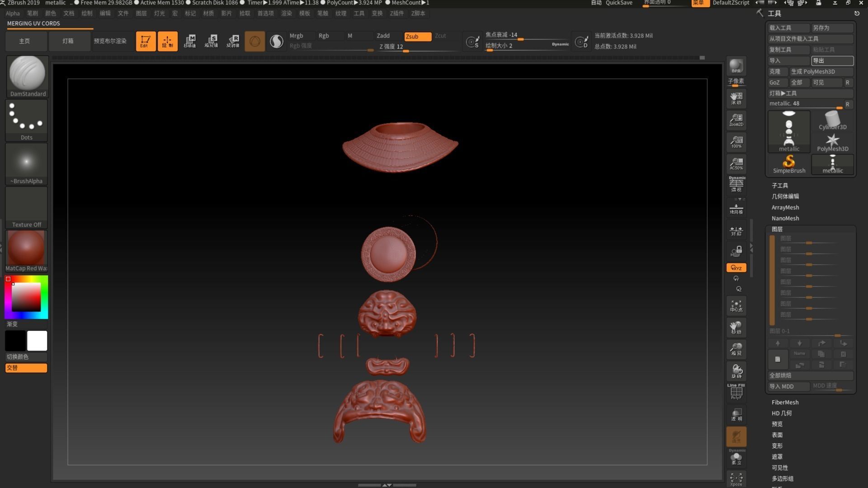The width and height of the screenshot is (868, 488).
Task: Open the Alpha menu
Action: [13, 14]
